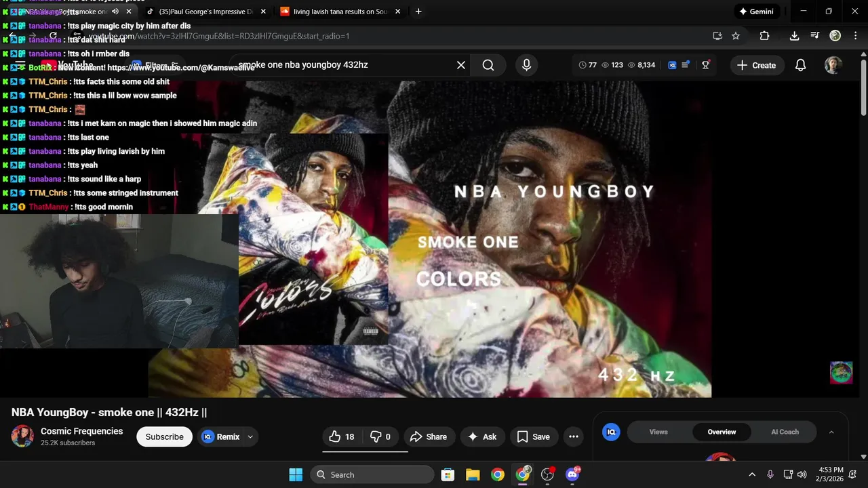
Task: Open the Windows Start menu
Action: click(x=296, y=474)
